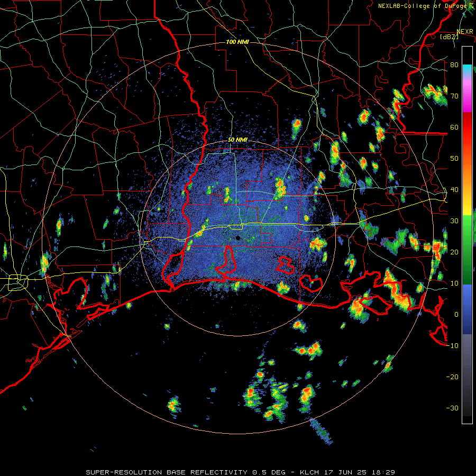This screenshot has height=476, width=476.
Task: Click the 0 value on the dBZ scale
Action: pos(456,315)
